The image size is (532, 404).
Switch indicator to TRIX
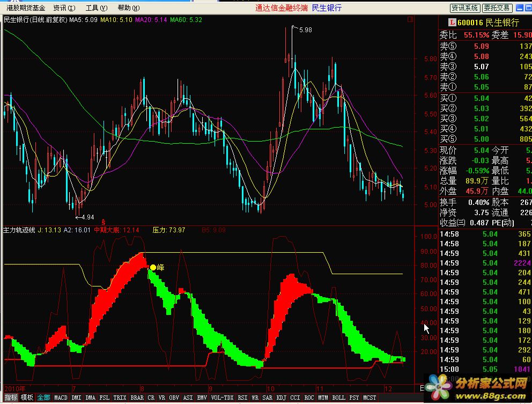(120, 398)
